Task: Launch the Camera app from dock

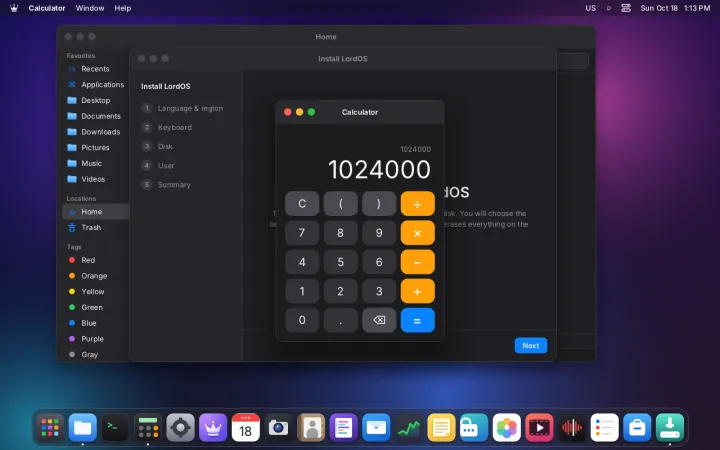Action: pyautogui.click(x=278, y=428)
